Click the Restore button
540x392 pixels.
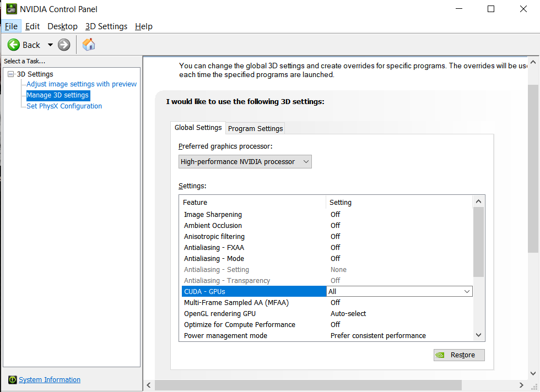click(459, 355)
